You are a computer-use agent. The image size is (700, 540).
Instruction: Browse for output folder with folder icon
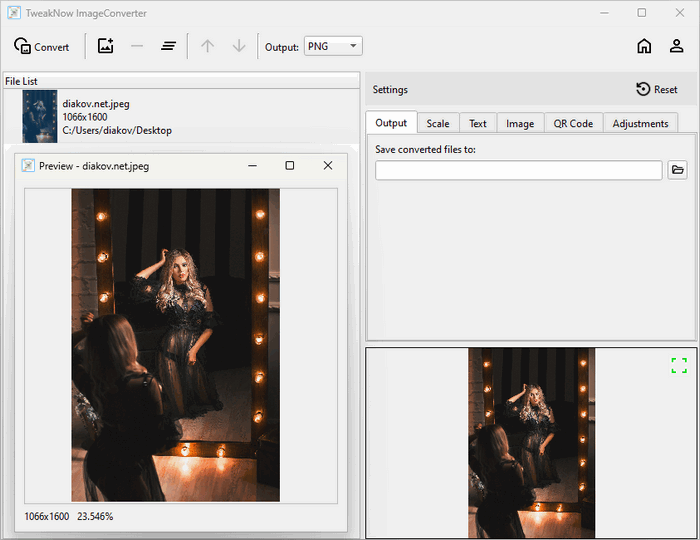pos(677,170)
